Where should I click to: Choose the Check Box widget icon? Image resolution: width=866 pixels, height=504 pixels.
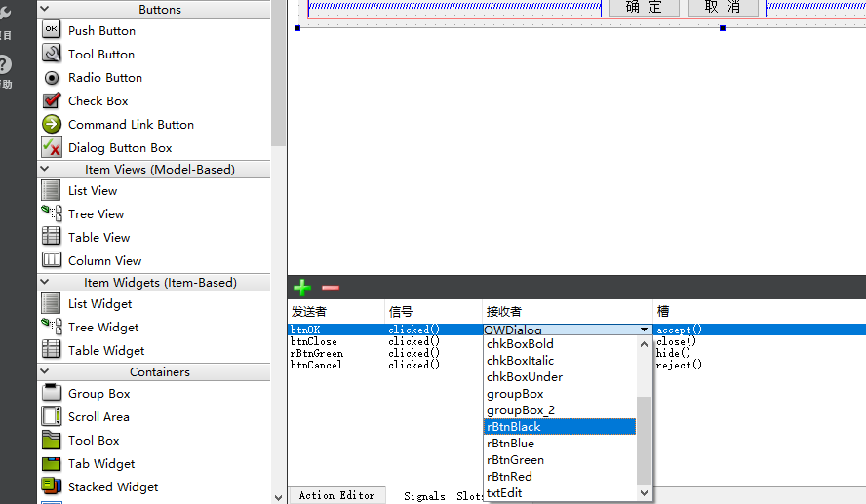(52, 100)
